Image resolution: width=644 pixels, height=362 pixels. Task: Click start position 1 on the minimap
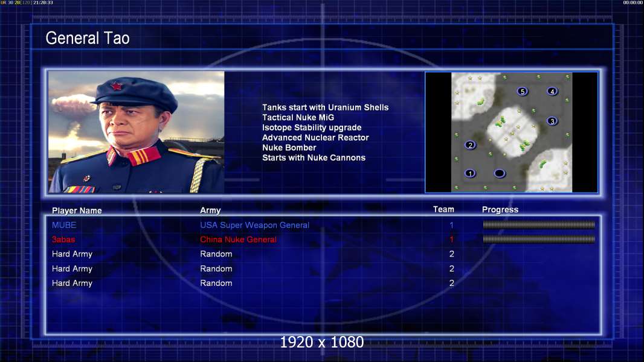click(x=470, y=174)
